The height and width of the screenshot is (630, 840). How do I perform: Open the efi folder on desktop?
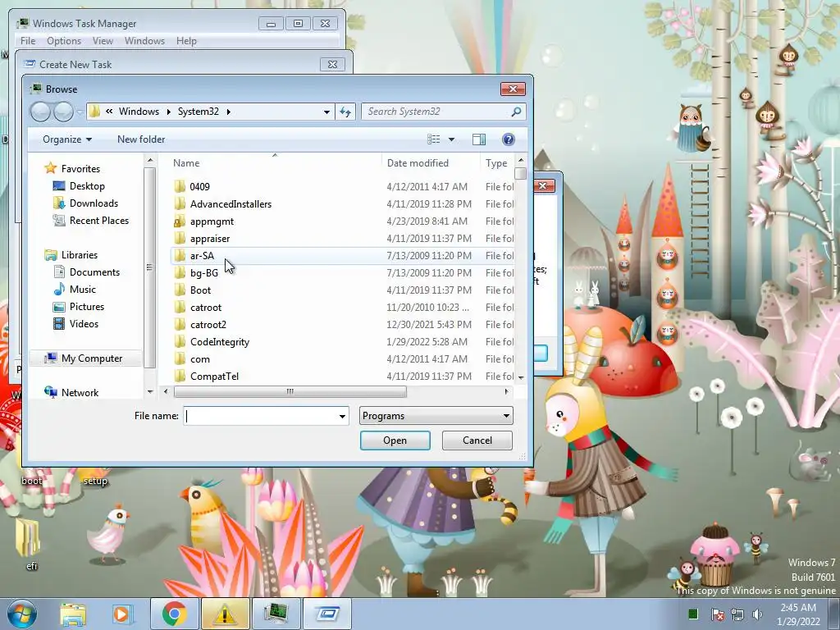click(29, 543)
